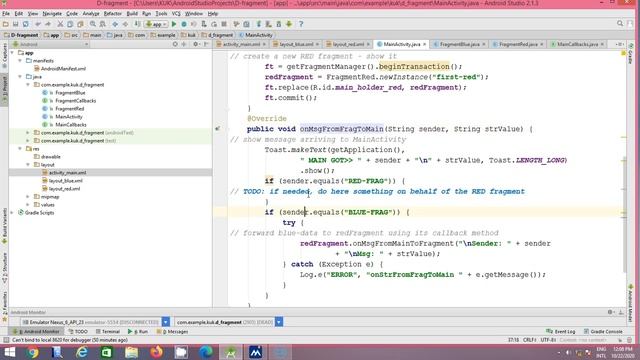This screenshot has height=360, width=640.
Task: Select layout_blue.xml in project tree
Action: 65,180
